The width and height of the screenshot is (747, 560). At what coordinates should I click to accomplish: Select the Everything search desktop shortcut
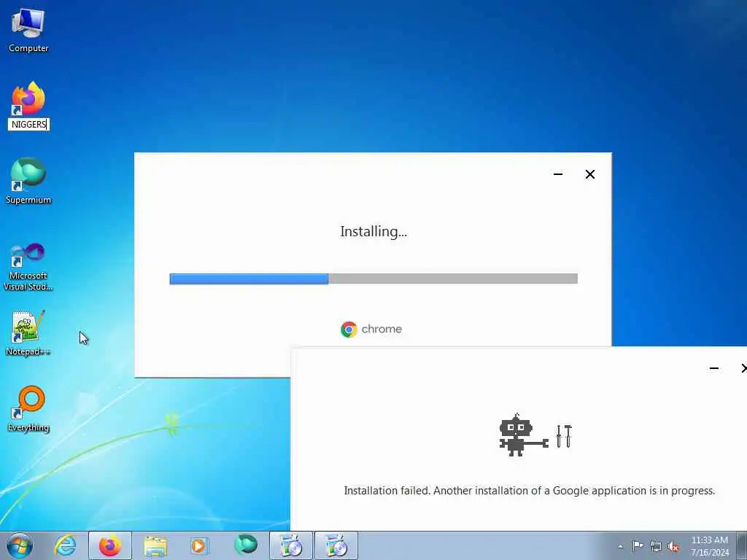(28, 408)
